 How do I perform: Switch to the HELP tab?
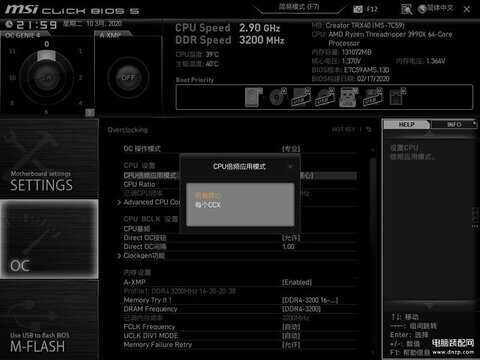[407, 124]
